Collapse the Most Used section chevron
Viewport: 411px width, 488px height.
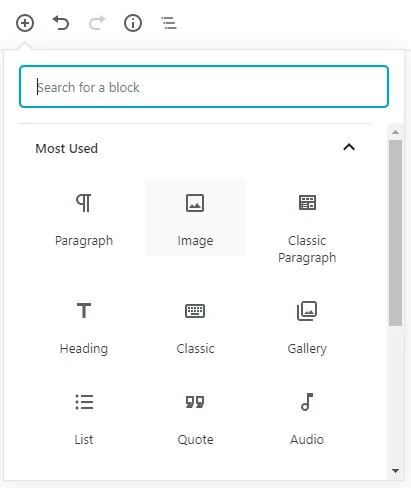(x=349, y=147)
